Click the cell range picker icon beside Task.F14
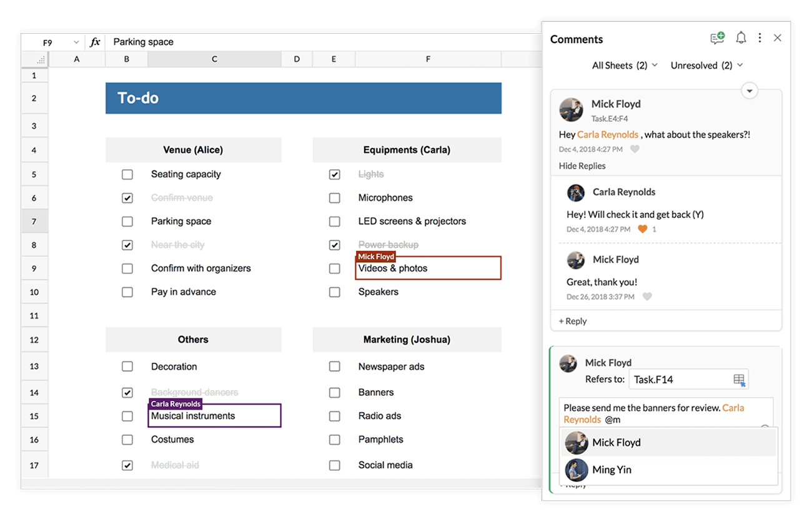Screen dimensions: 812x522 [740, 378]
